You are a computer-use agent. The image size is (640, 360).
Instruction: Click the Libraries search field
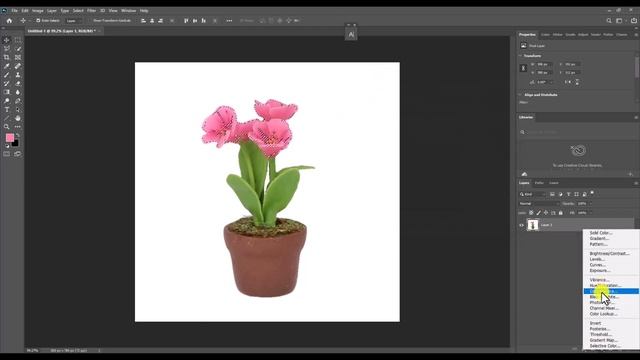tap(576, 132)
